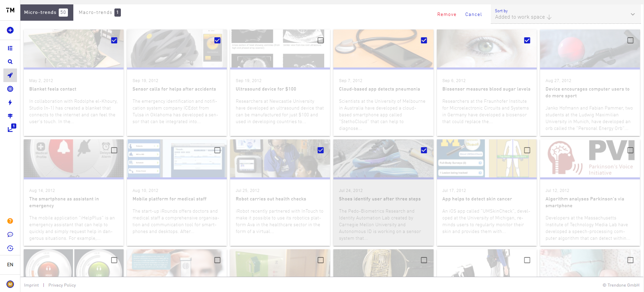The width and height of the screenshot is (644, 292).
Task: Uncheck the Cloud-based app detects pneumonia card
Action: click(424, 40)
